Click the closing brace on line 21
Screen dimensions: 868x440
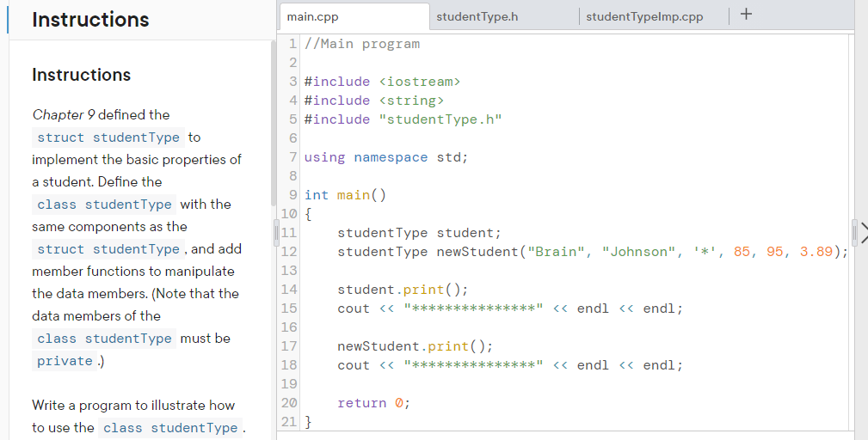click(308, 422)
